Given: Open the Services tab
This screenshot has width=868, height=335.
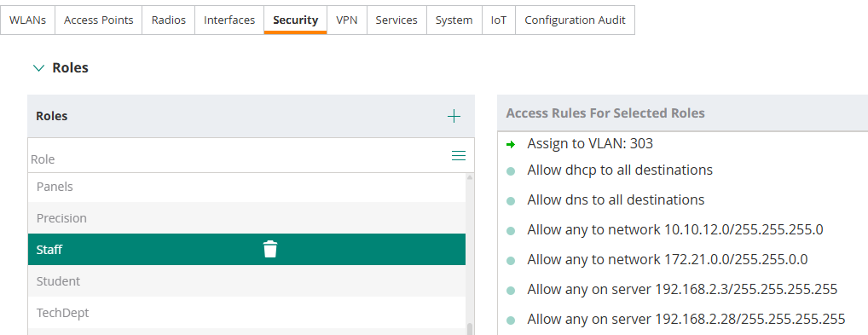Looking at the screenshot, I should pyautogui.click(x=396, y=20).
